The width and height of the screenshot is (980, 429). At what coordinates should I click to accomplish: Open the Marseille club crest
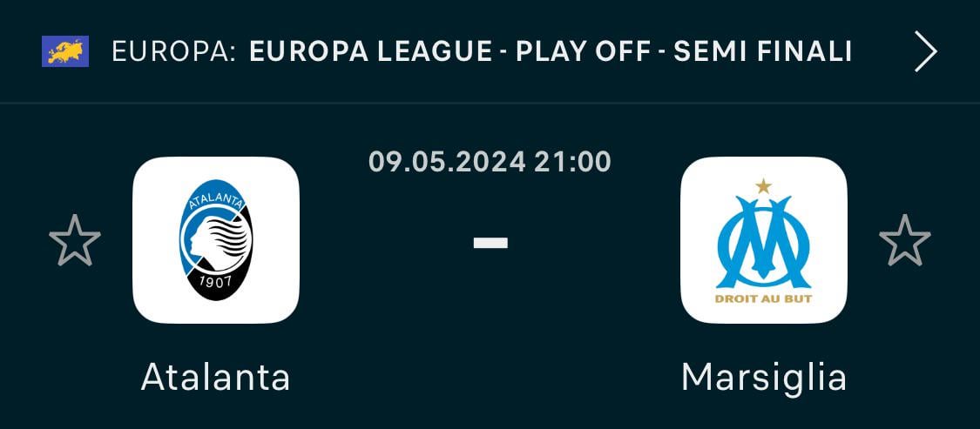point(764,240)
